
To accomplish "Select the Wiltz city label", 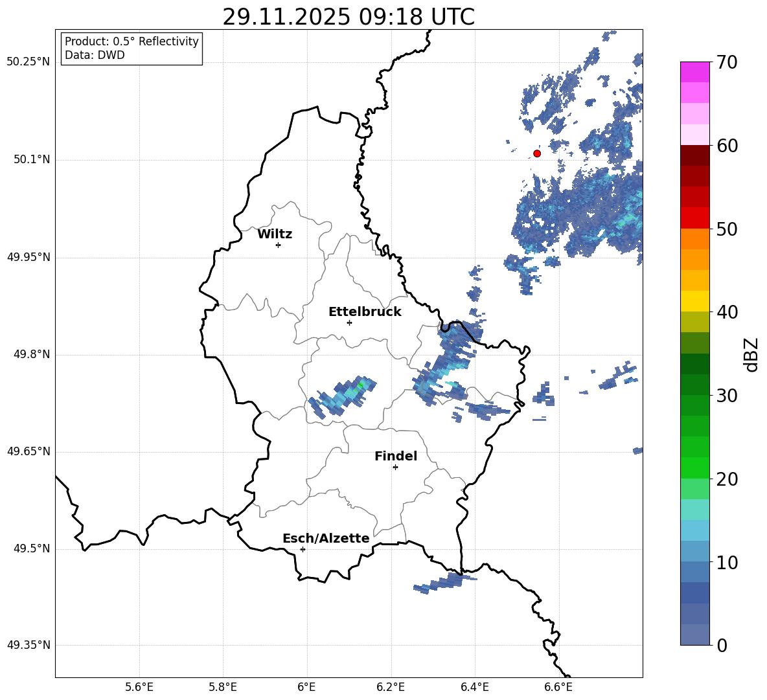I will 275,234.
